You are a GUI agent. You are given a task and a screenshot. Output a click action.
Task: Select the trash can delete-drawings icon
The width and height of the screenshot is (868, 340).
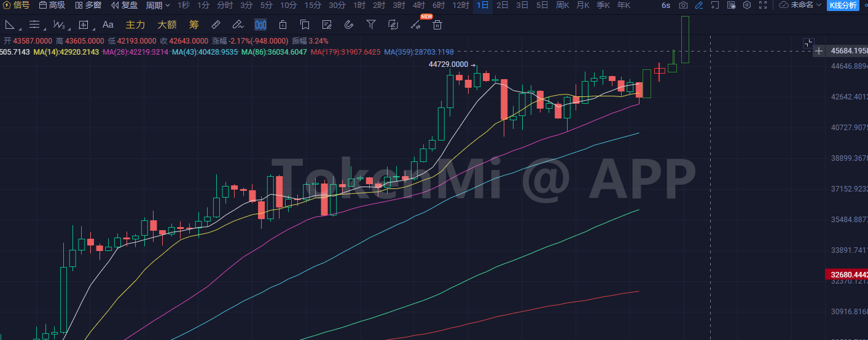[x=437, y=25]
